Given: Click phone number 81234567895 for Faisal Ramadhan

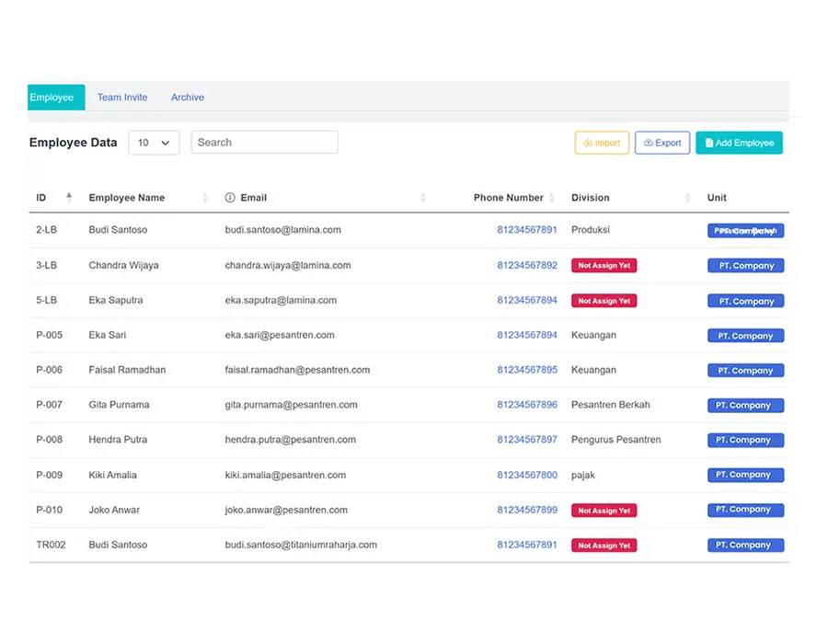Looking at the screenshot, I should coord(527,370).
